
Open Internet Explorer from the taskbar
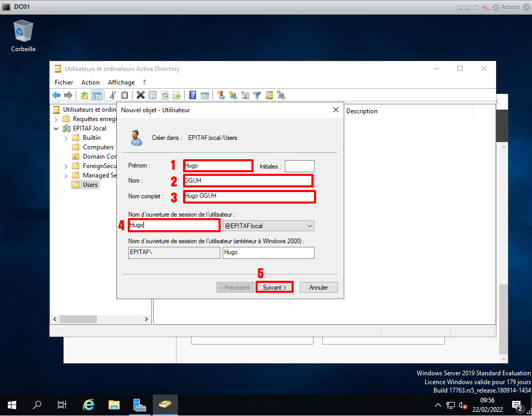[89, 405]
